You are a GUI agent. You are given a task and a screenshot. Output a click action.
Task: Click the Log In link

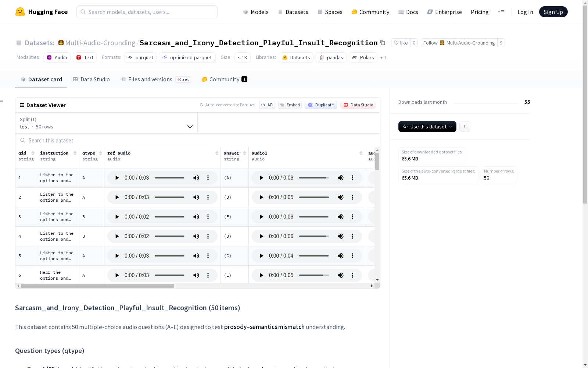(x=525, y=12)
